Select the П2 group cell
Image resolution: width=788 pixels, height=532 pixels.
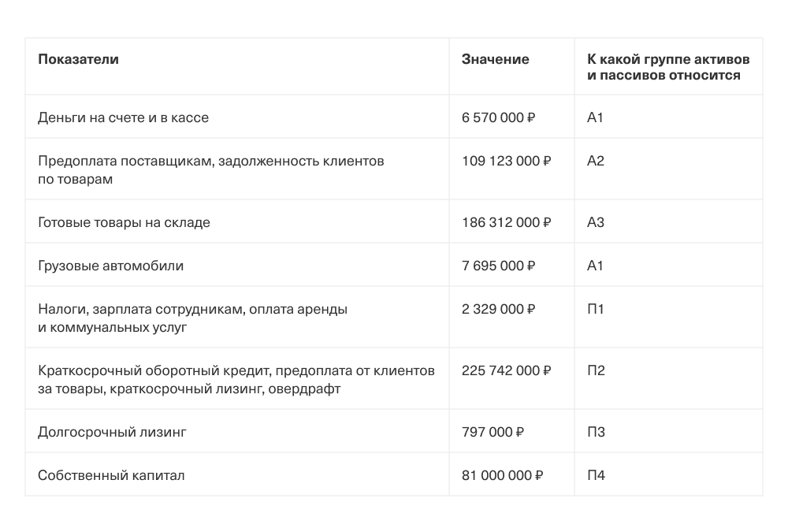596,370
